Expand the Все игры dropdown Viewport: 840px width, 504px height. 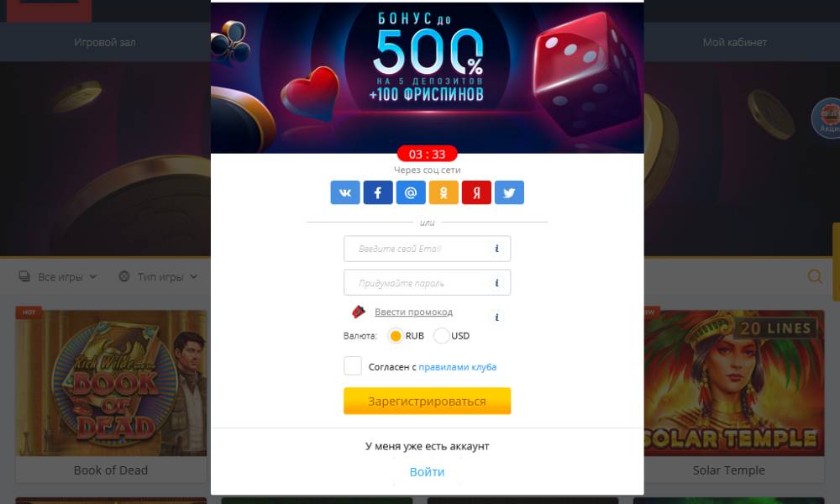pos(58,277)
